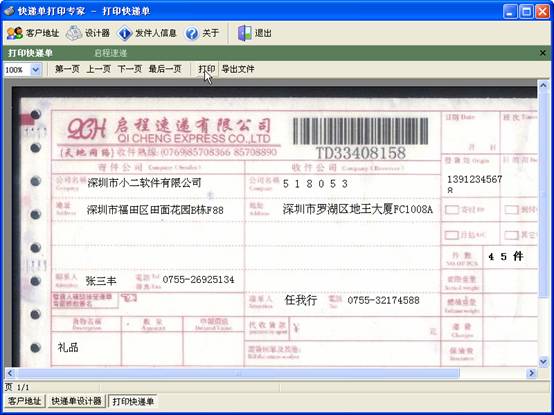
Task: Go to 第一页 first page
Action: click(67, 69)
